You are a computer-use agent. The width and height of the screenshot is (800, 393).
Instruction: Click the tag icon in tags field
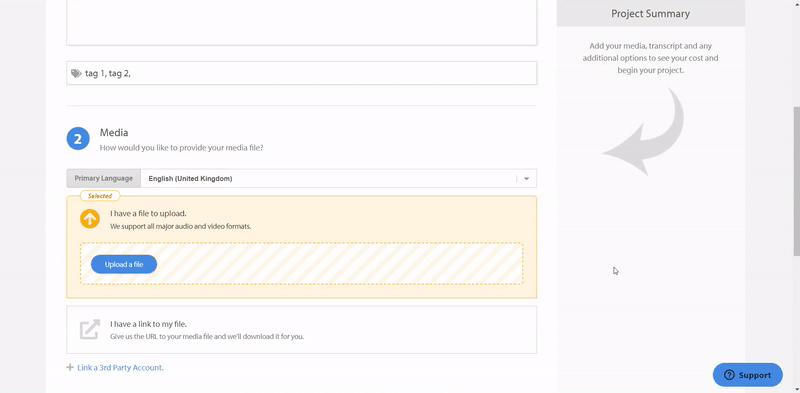click(76, 73)
